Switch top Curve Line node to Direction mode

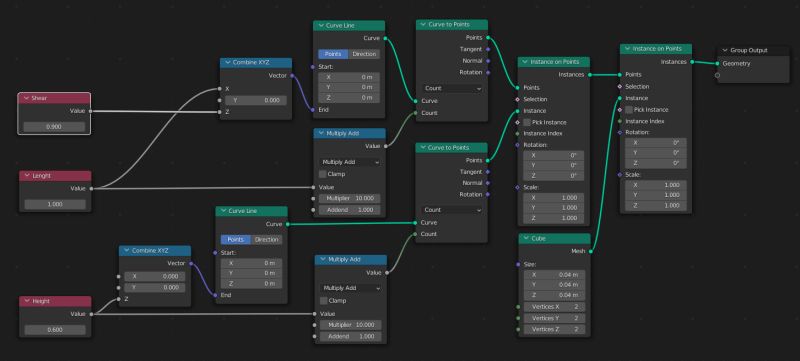click(x=364, y=54)
